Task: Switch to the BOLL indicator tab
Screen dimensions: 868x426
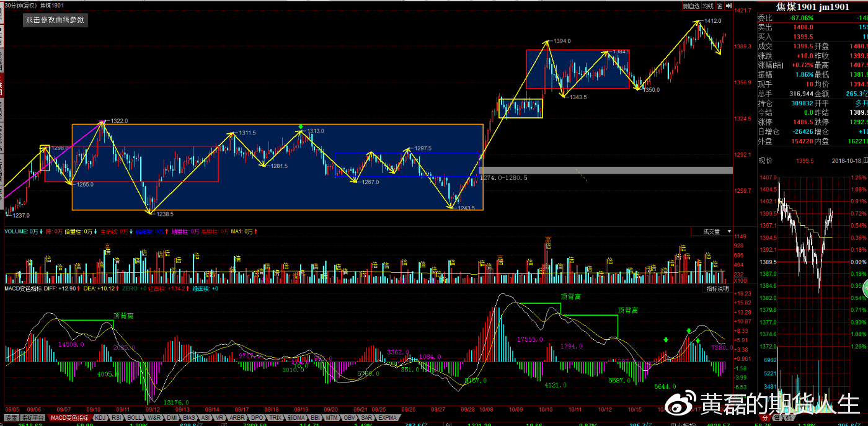Action: [134, 418]
